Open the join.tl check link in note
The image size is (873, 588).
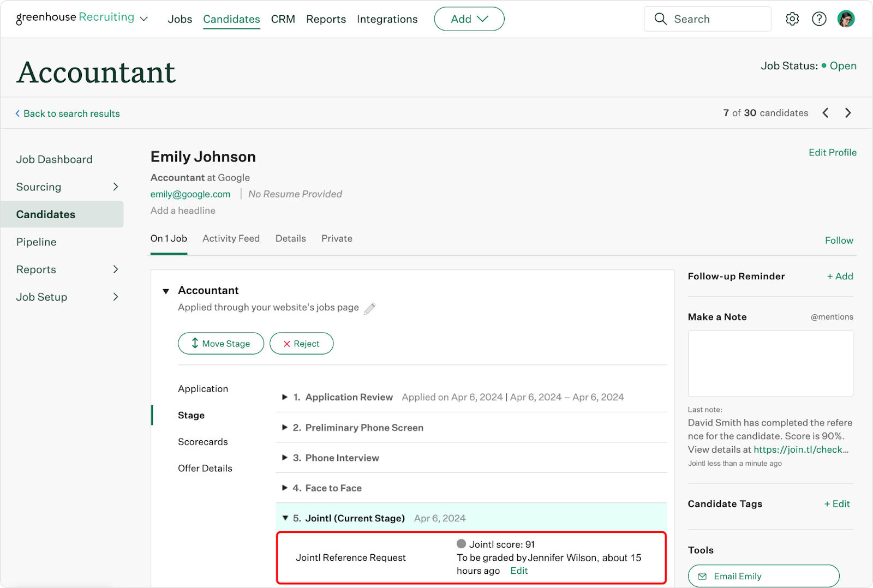click(801, 449)
